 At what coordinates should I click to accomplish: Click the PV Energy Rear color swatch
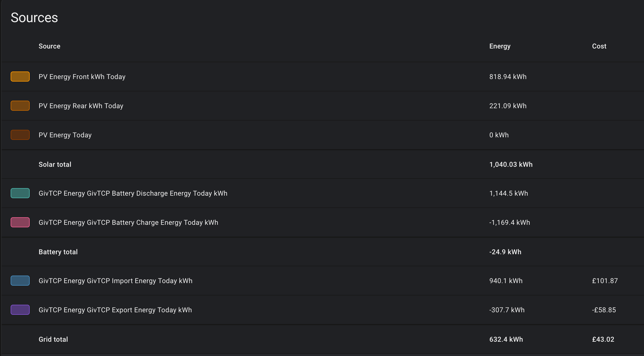[x=20, y=106]
